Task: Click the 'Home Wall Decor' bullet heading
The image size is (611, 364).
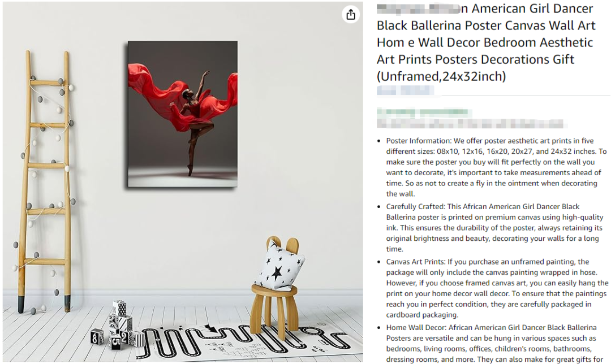Action: (414, 327)
